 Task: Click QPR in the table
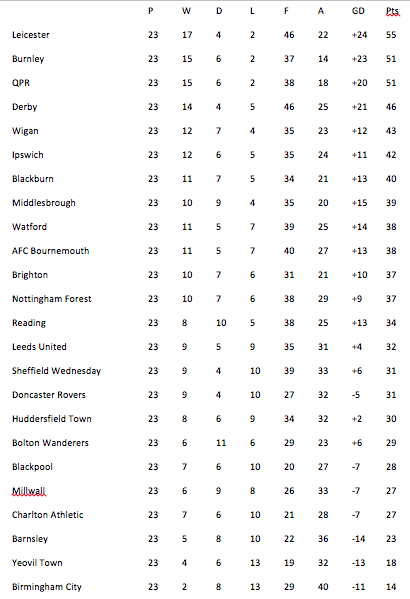(21, 83)
